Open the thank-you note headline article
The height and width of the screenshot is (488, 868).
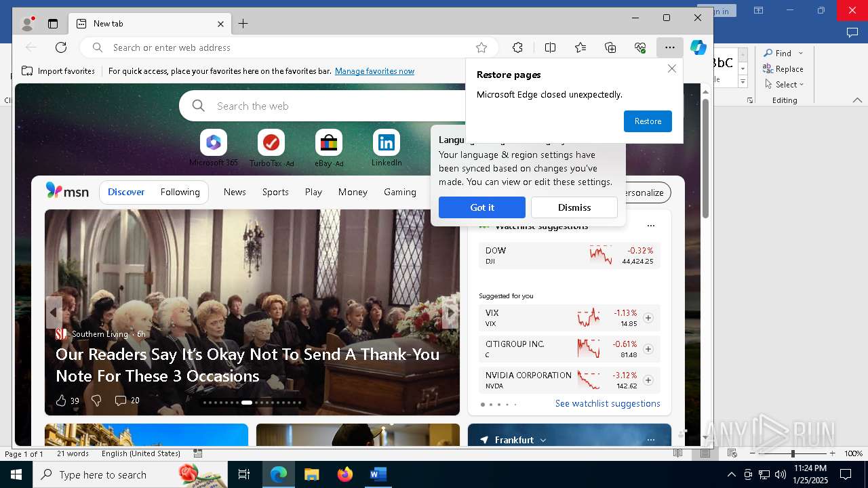[248, 365]
